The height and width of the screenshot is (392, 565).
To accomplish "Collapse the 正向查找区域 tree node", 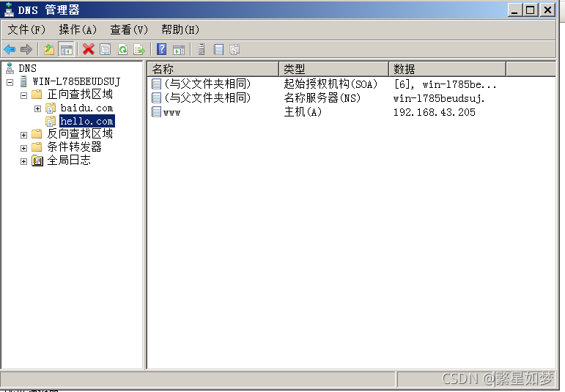I will 23,95.
